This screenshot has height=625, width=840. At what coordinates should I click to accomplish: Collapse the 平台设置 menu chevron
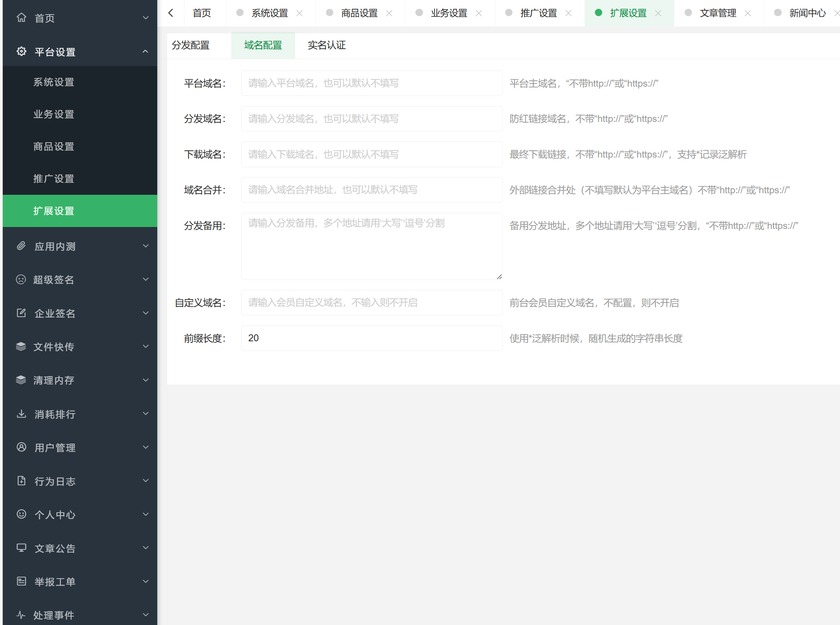pyautogui.click(x=145, y=51)
